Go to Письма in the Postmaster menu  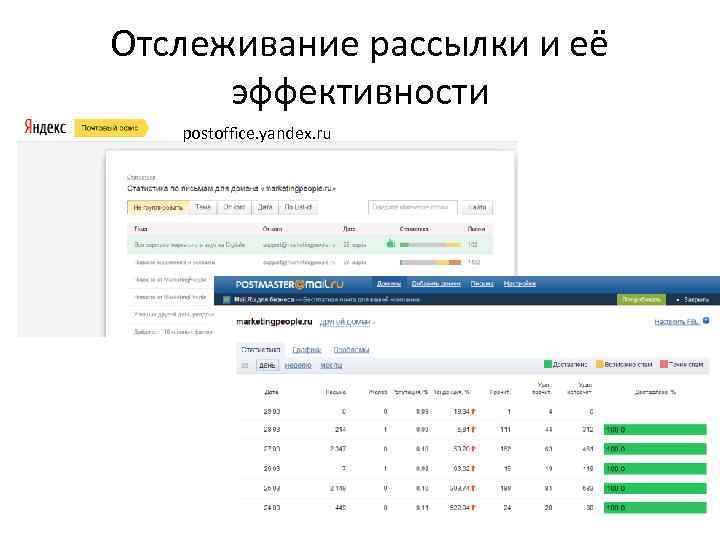point(482,284)
